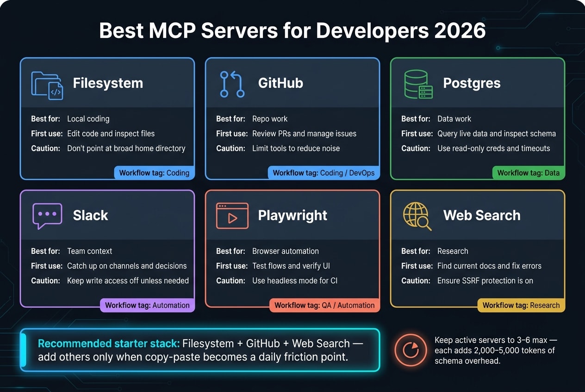Click the text Repo work
This screenshot has width=585, height=392.
[x=270, y=119]
